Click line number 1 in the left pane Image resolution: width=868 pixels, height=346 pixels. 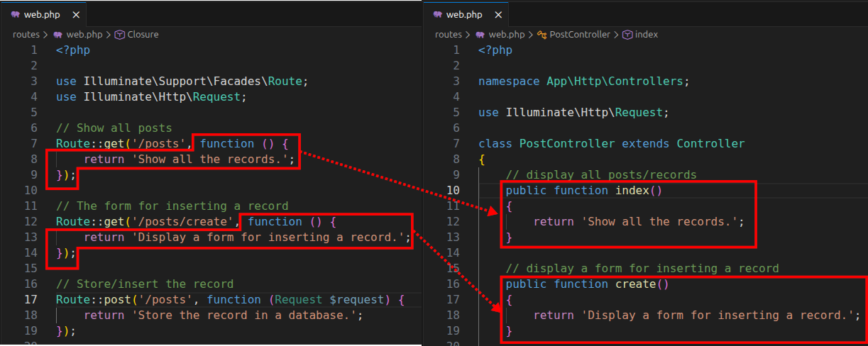point(33,50)
